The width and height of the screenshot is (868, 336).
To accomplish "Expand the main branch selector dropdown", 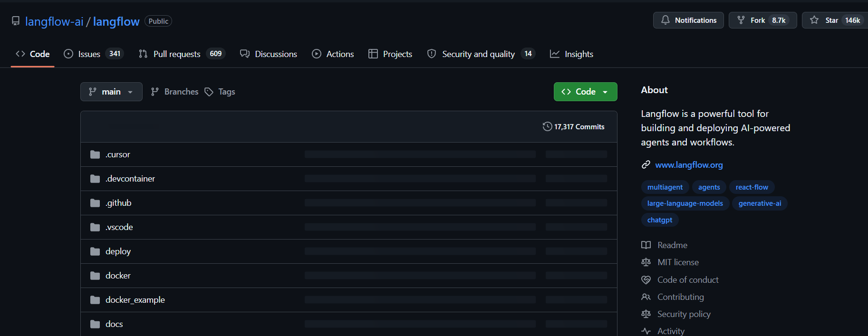I will [x=111, y=92].
